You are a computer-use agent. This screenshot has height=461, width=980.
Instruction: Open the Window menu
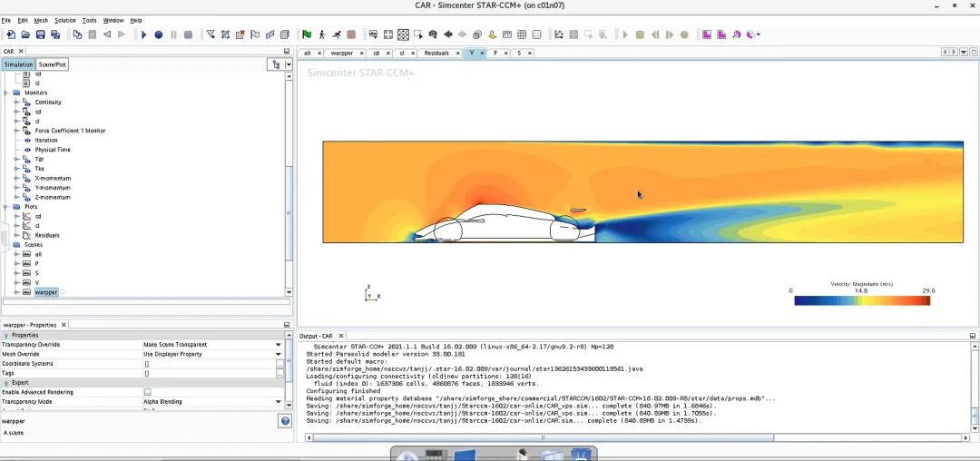pos(113,21)
